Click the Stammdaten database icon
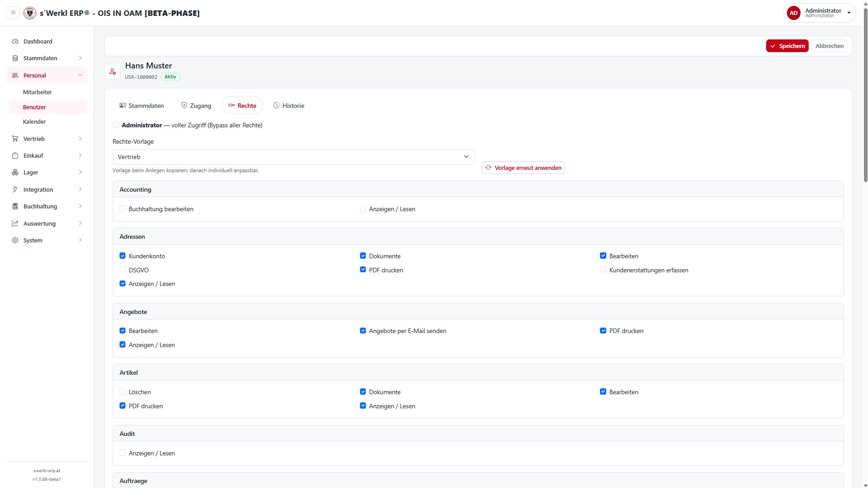Image resolution: width=868 pixels, height=488 pixels. 15,58
